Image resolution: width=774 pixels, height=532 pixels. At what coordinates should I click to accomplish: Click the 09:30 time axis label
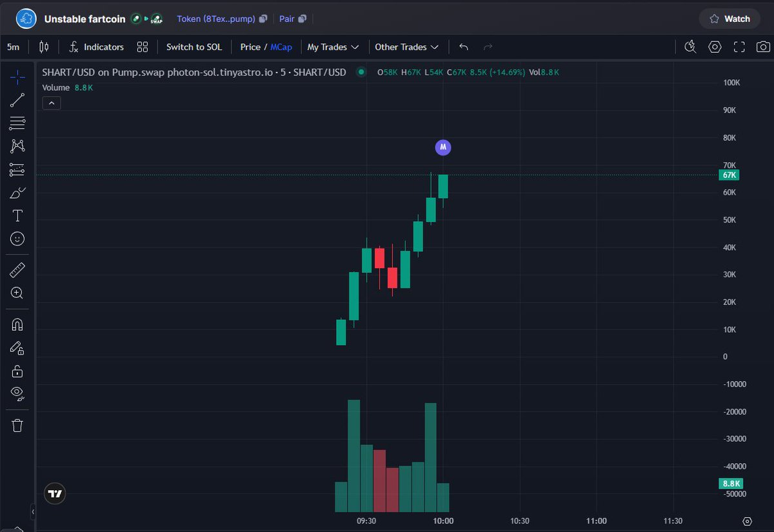[x=366, y=521]
